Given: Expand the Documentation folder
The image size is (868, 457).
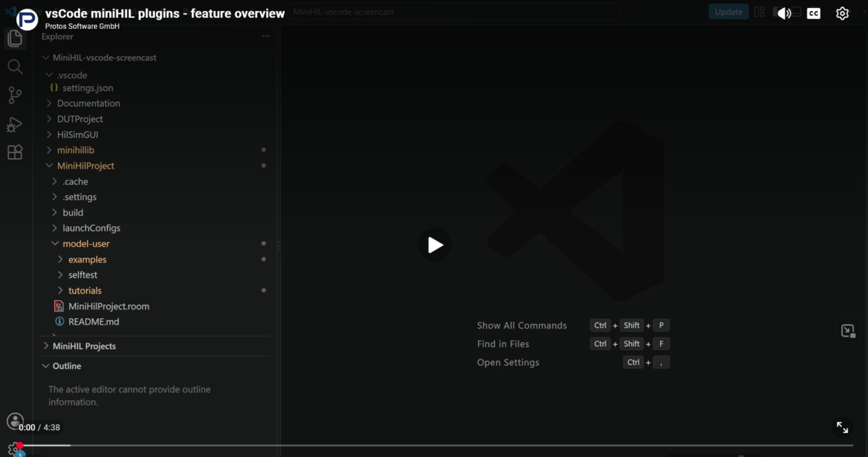Looking at the screenshot, I should coord(88,103).
